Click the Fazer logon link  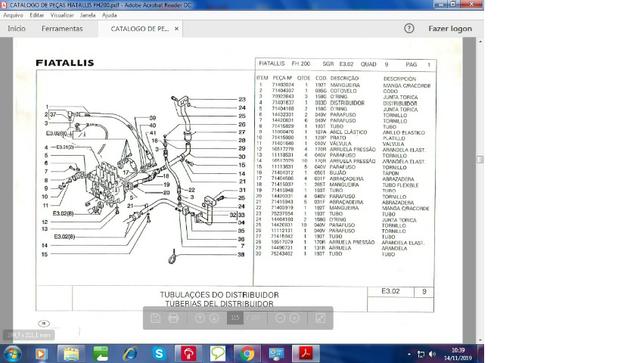coord(450,29)
